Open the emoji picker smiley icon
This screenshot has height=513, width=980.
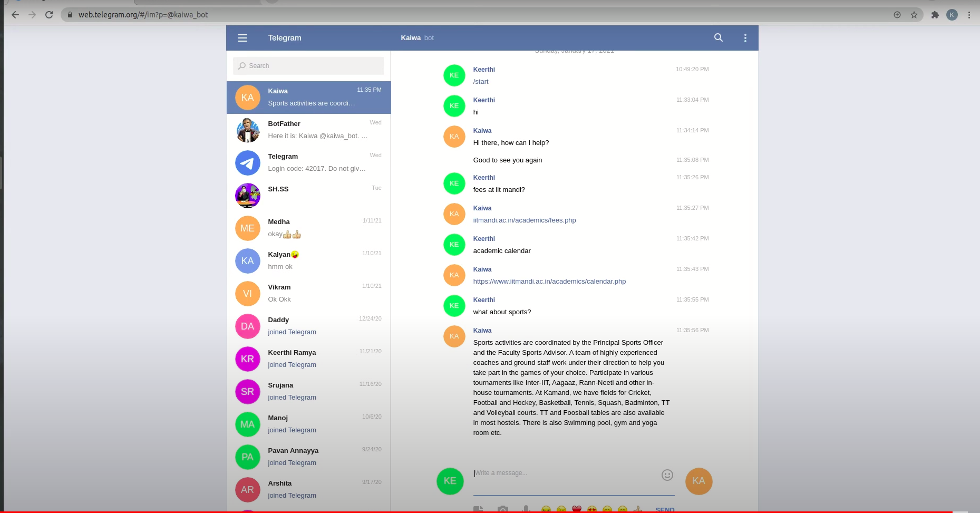click(x=667, y=475)
